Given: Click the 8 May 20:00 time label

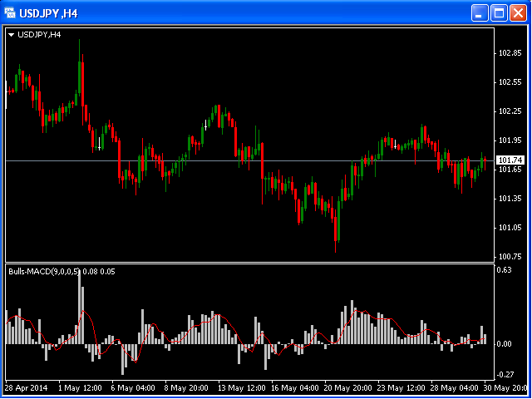Looking at the screenshot, I should tap(186, 387).
